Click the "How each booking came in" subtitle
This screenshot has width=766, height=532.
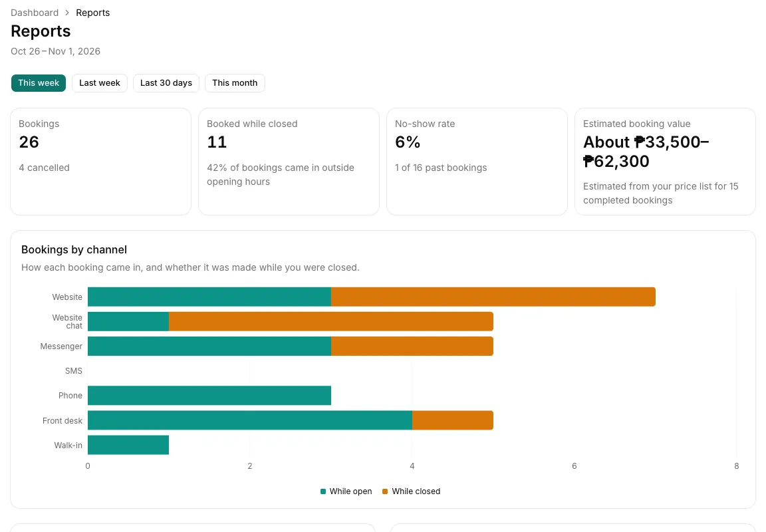coord(191,267)
